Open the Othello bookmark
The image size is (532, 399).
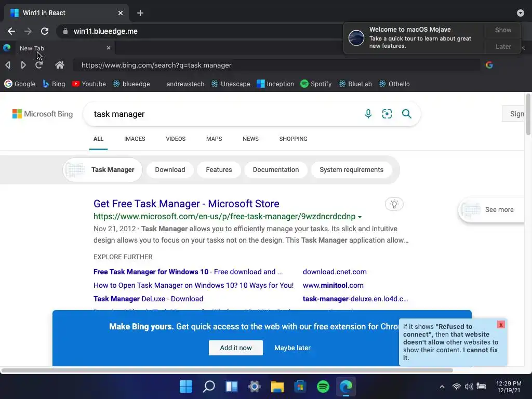pyautogui.click(x=394, y=84)
